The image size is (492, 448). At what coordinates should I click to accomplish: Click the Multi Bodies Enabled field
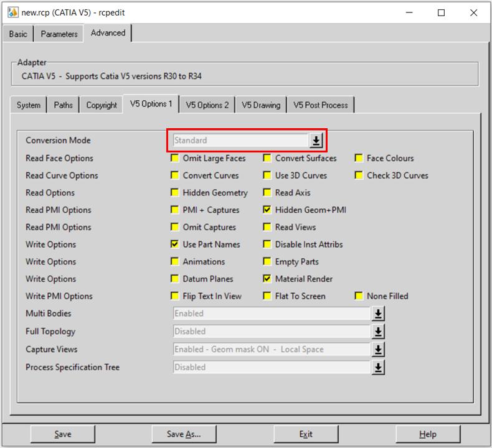[272, 314]
